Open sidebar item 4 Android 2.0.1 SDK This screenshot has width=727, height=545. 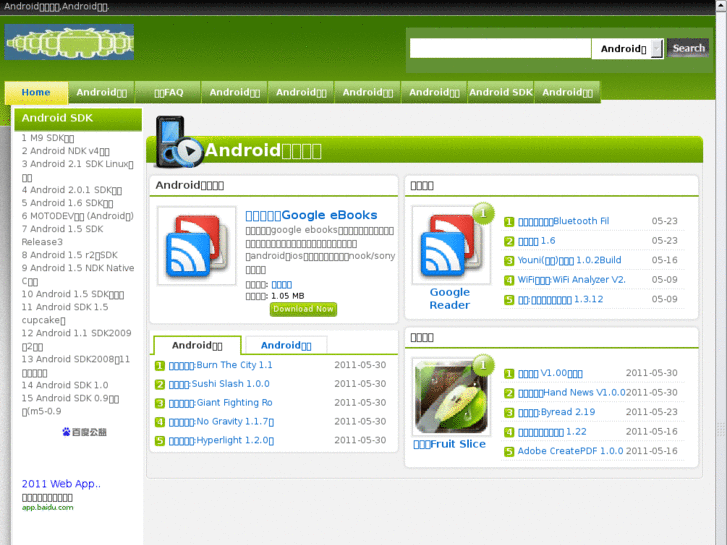coord(72,190)
